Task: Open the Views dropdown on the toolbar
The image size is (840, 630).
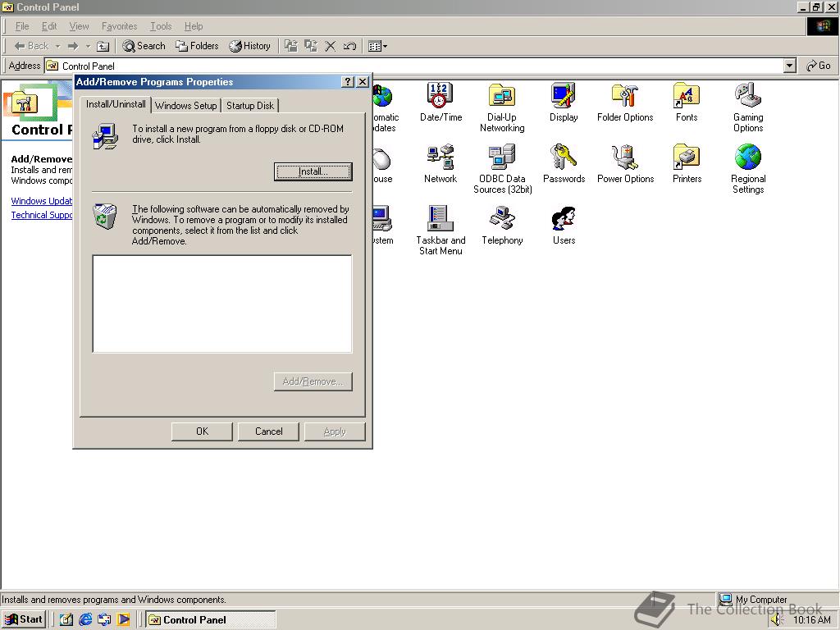Action: tap(384, 46)
